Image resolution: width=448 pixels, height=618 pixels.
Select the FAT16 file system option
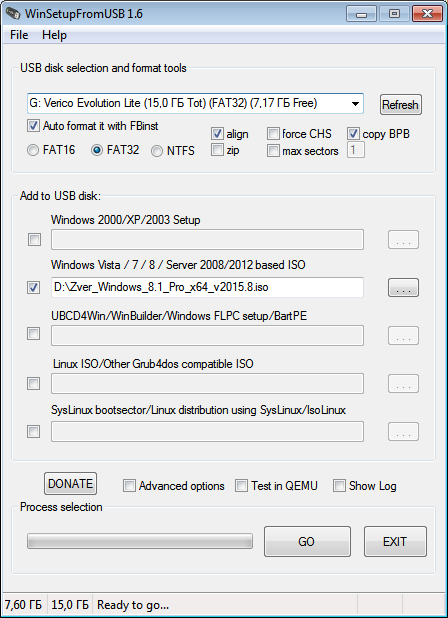[x=33, y=150]
